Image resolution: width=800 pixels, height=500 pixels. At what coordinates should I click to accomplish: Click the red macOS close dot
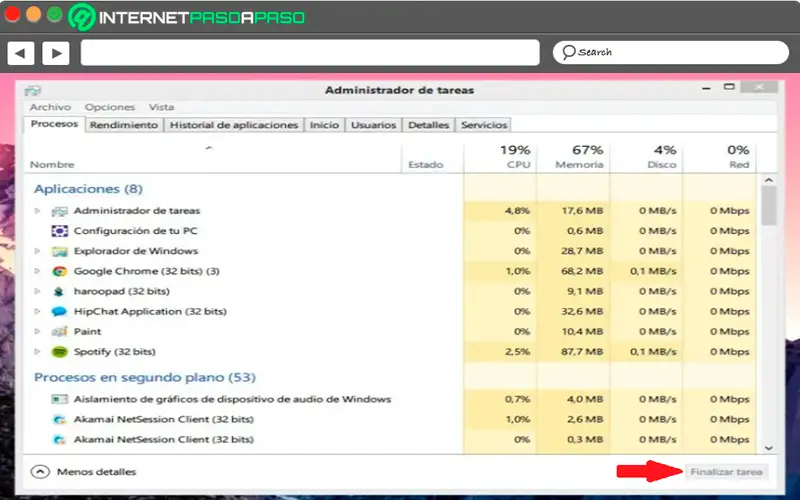(12, 14)
